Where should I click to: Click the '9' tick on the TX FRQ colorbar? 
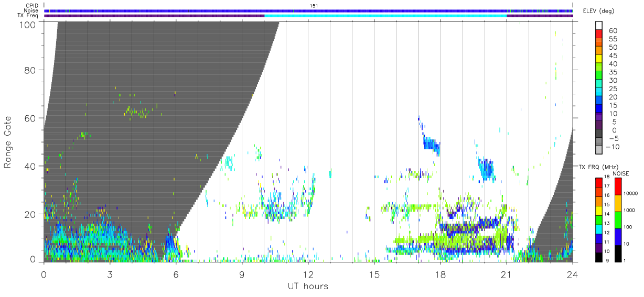607,260
